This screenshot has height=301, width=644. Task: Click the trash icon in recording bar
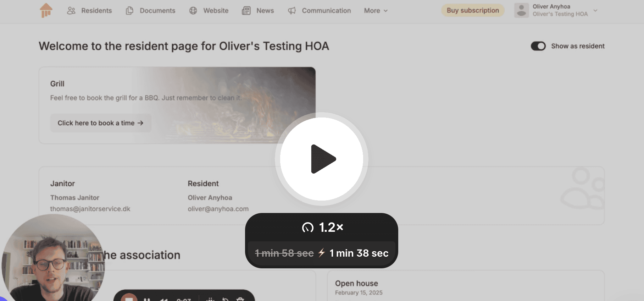pyautogui.click(x=240, y=299)
